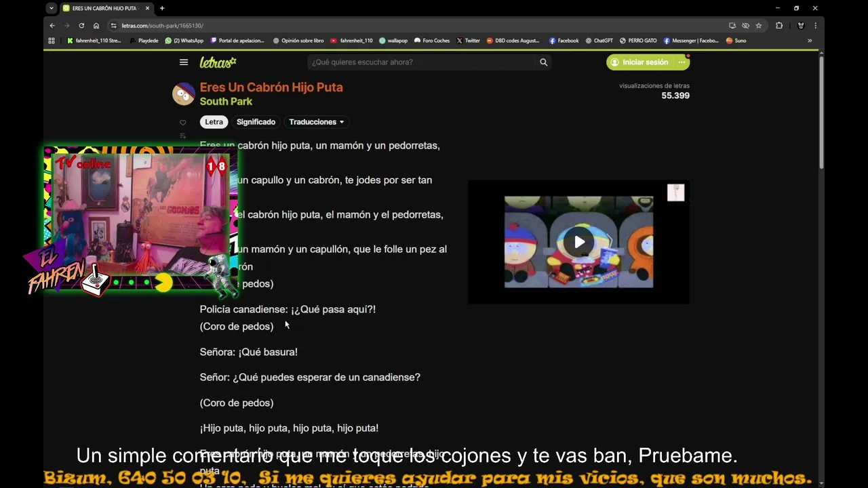Click the search magnifier icon
868x488 pixels.
543,62
